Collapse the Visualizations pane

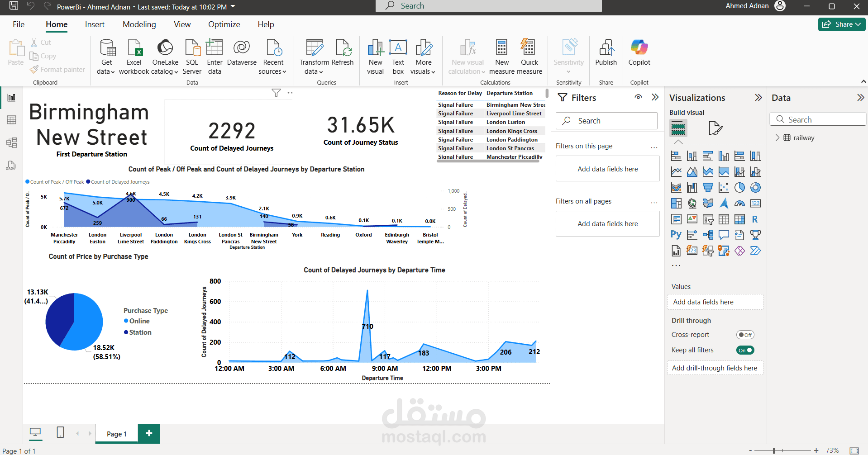[758, 98]
